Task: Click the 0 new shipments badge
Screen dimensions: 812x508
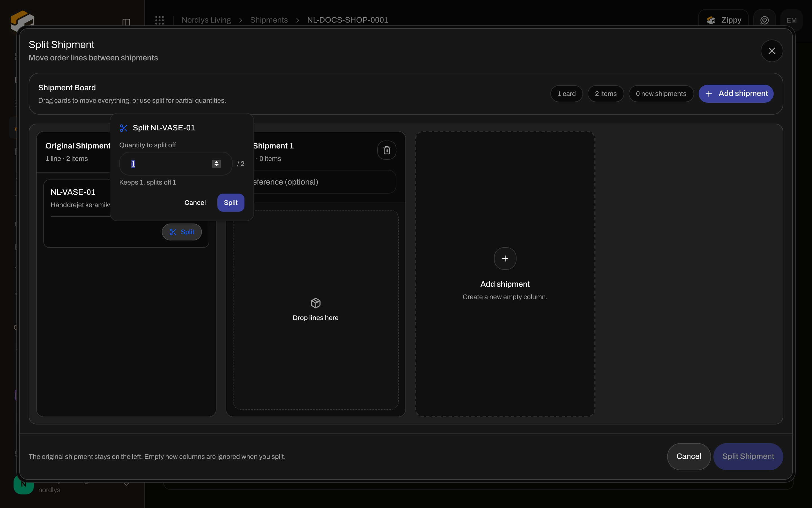Action: coord(661,94)
